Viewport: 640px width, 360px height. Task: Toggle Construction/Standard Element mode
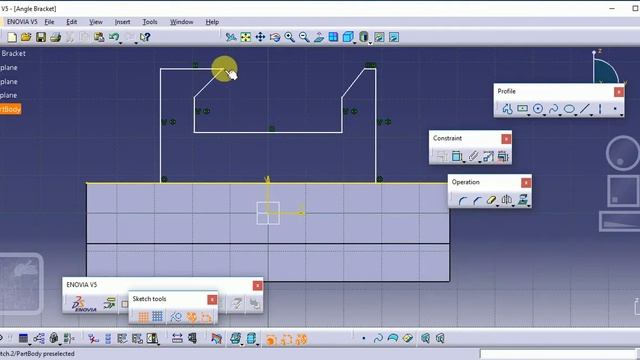pos(176,317)
